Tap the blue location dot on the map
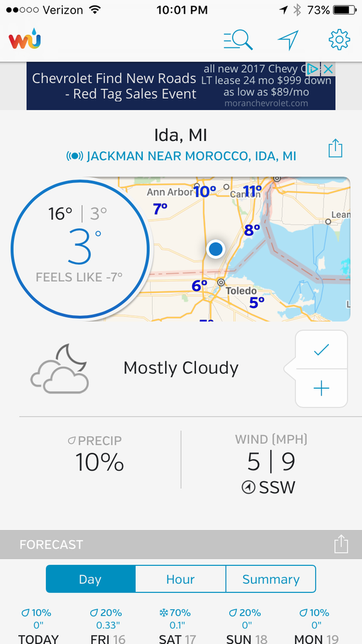The image size is (362, 644). pyautogui.click(x=216, y=249)
